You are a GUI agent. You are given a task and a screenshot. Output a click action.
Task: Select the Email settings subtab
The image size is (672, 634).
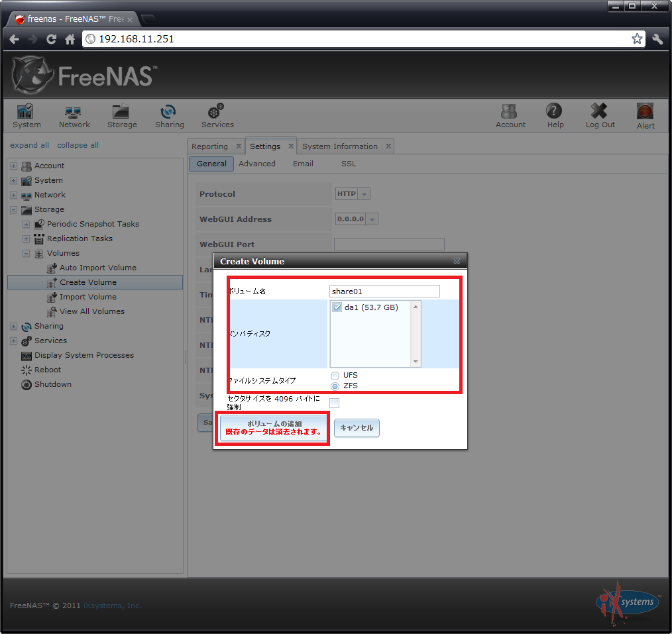303,164
